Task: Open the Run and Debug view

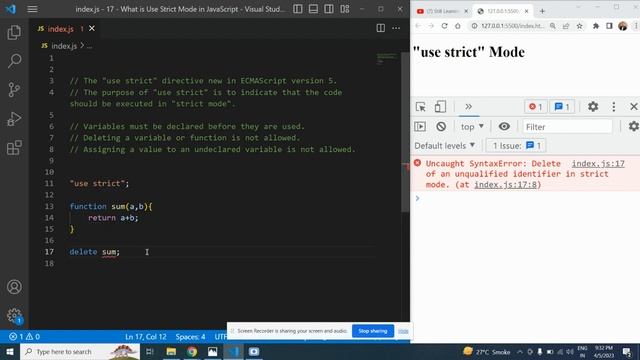Action: (14, 119)
